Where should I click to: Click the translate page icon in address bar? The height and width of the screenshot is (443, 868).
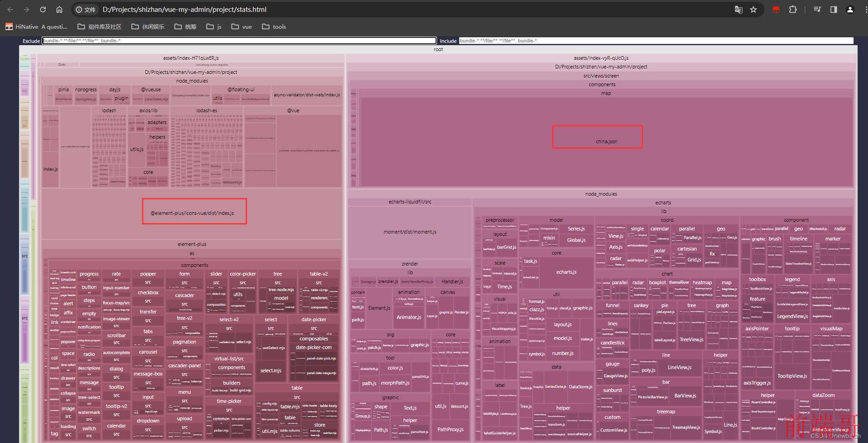tap(738, 10)
